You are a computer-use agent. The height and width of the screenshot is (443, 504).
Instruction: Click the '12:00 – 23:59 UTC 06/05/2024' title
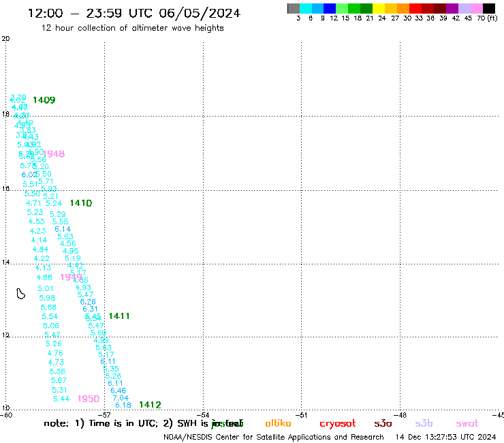coord(134,13)
